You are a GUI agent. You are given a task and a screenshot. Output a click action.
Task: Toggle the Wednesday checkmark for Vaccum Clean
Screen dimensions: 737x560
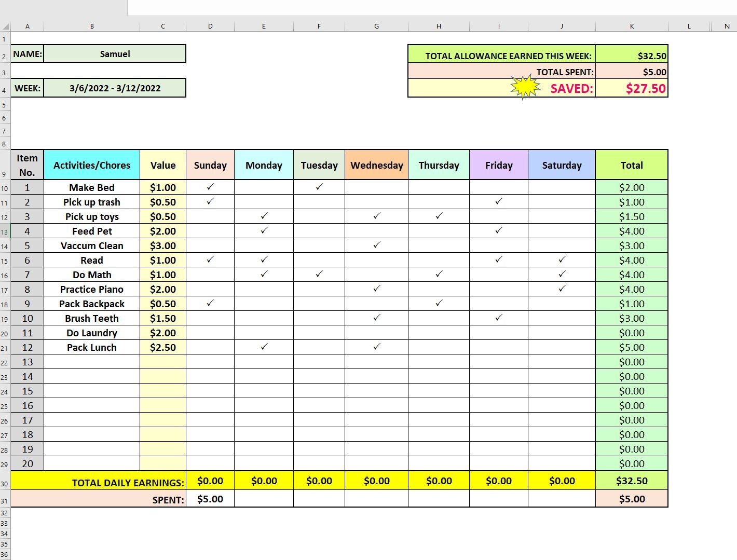coord(377,245)
